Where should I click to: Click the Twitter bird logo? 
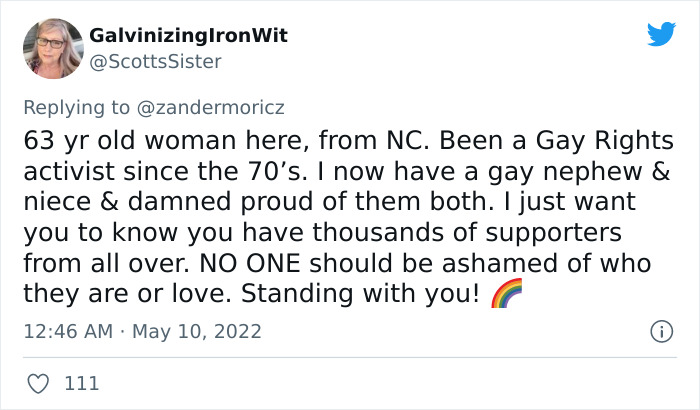(661, 35)
